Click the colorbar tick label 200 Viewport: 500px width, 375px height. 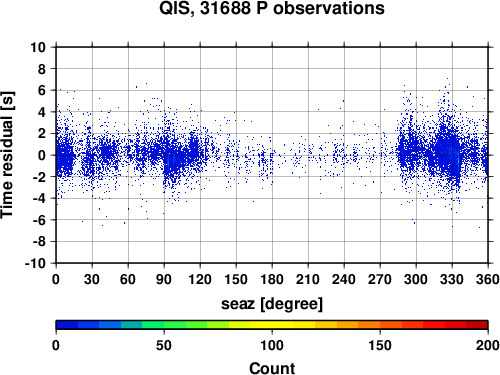click(488, 345)
